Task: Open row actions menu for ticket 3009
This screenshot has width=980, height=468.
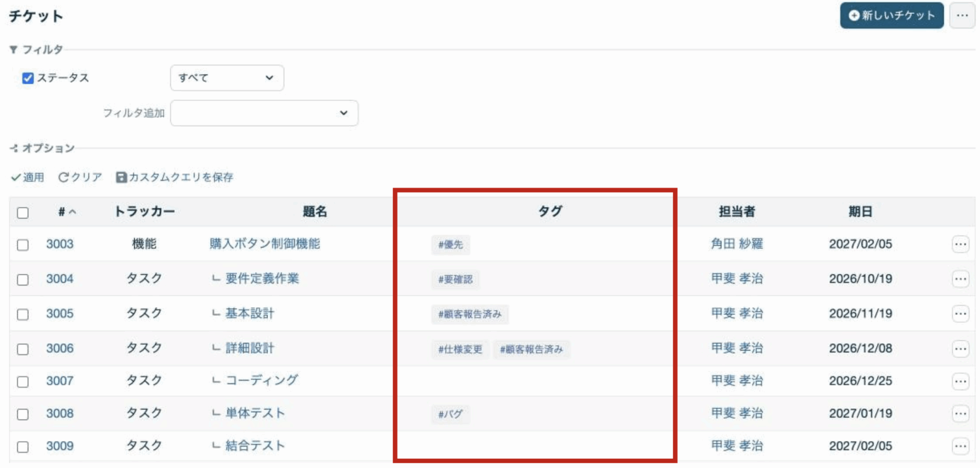Action: [x=961, y=446]
